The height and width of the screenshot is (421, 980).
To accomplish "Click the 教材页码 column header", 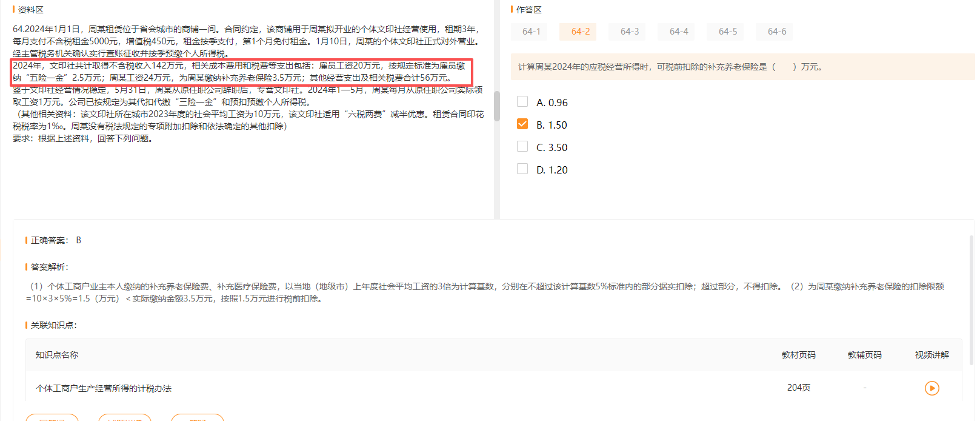I will (798, 355).
